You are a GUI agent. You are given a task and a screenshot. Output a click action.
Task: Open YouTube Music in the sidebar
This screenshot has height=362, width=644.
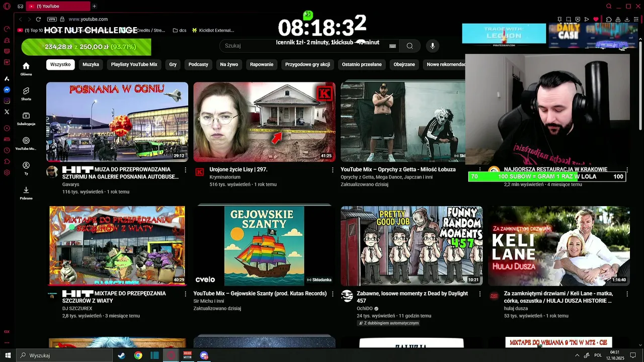(26, 143)
